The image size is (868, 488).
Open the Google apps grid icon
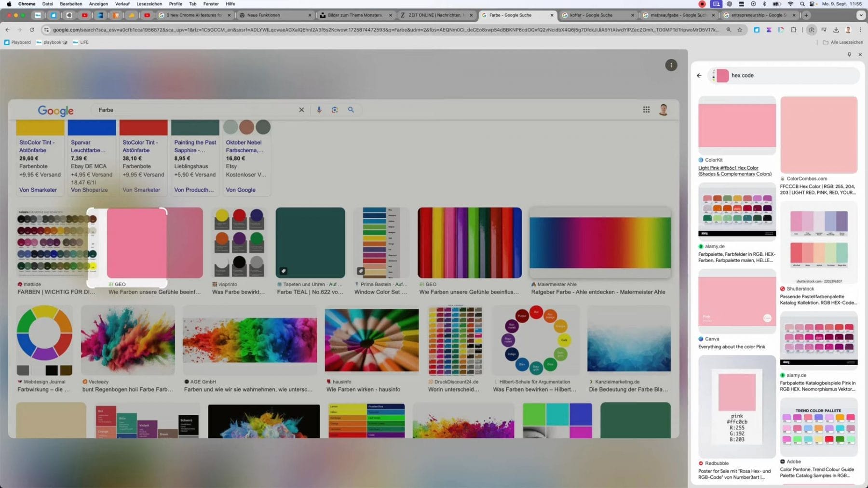pos(646,110)
